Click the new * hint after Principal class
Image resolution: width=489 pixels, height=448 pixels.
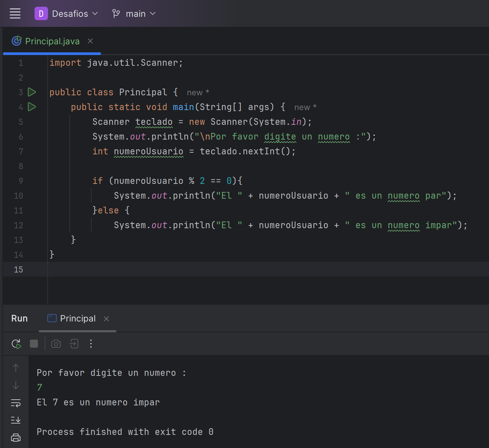click(x=198, y=93)
